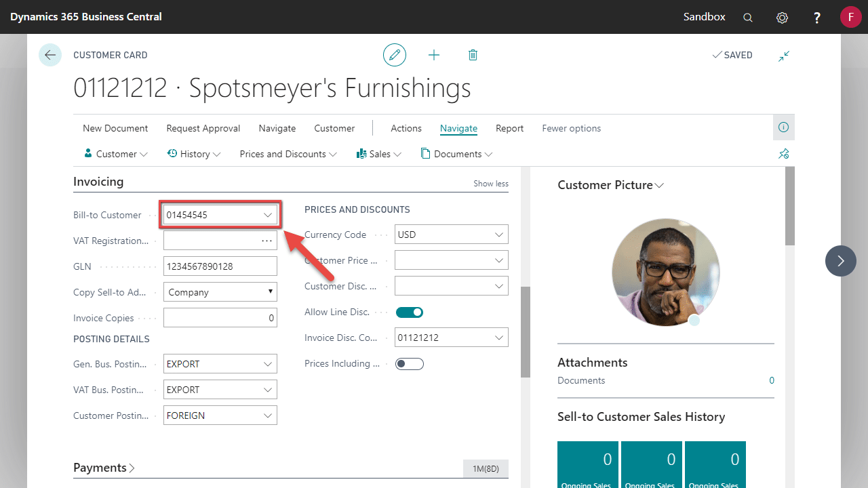Click the pin action bar icon
The image size is (868, 488).
[783, 154]
